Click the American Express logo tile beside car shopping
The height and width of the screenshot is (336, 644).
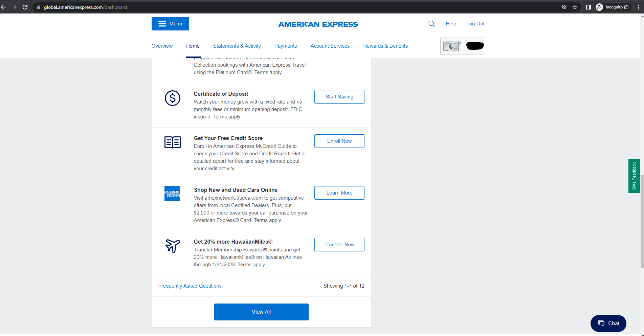(172, 194)
